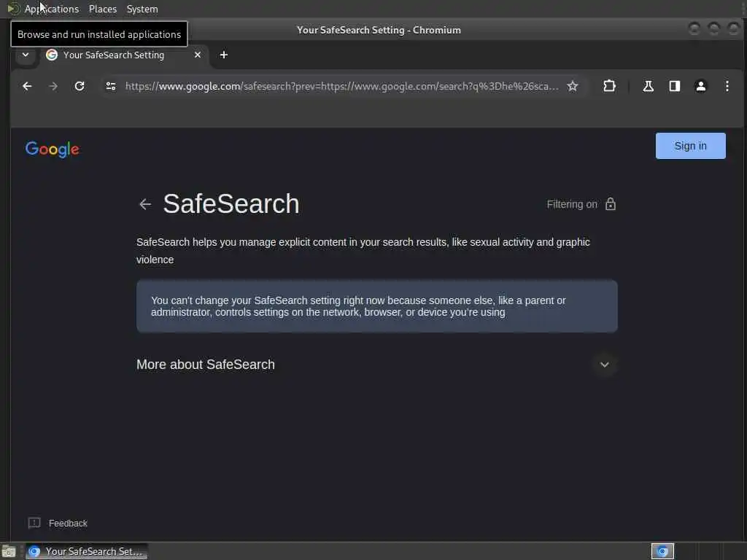Image resolution: width=747 pixels, height=560 pixels.
Task: Reload the SafeSearch page
Action: pos(80,86)
